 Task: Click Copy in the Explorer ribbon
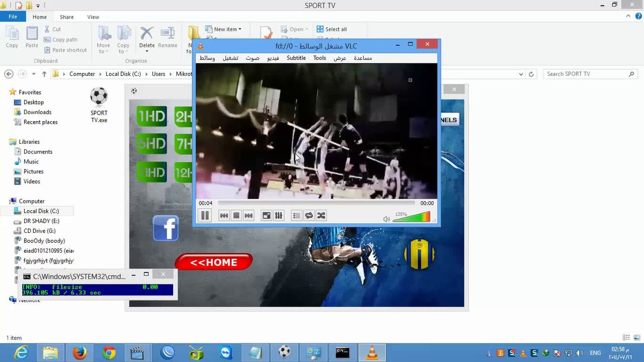(x=12, y=38)
